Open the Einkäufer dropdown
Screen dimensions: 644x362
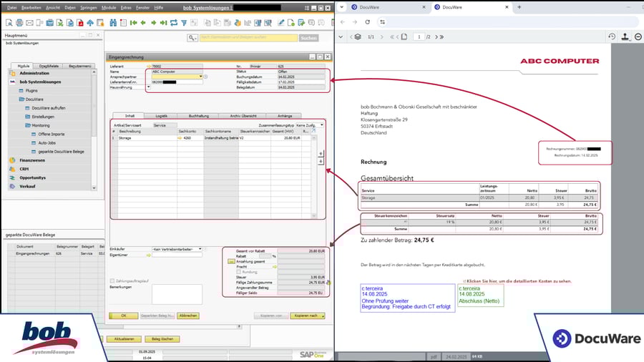[200, 249]
